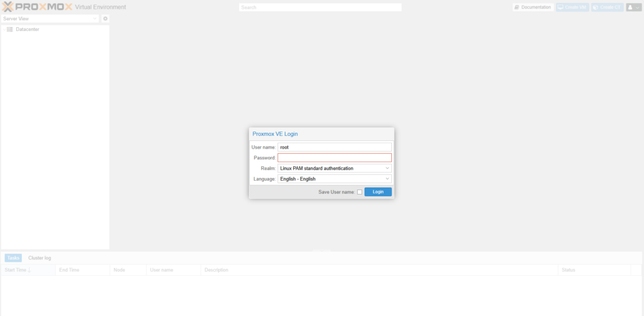Click the Create VM button
Screen dimensions: 644x316
pyautogui.click(x=572, y=7)
